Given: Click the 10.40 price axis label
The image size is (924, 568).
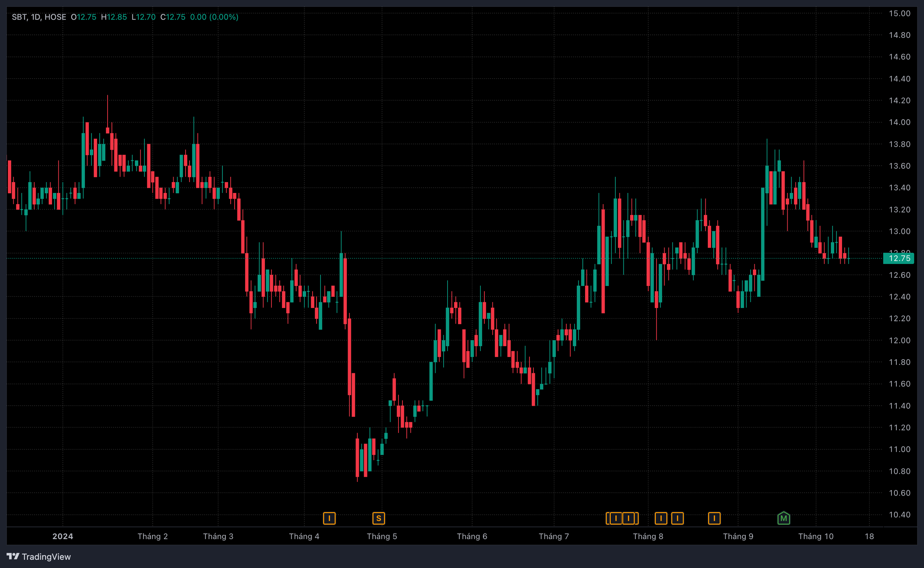Looking at the screenshot, I should (x=899, y=515).
